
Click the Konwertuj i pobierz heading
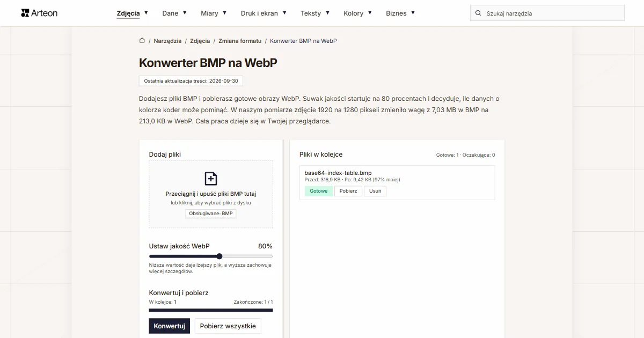click(179, 293)
